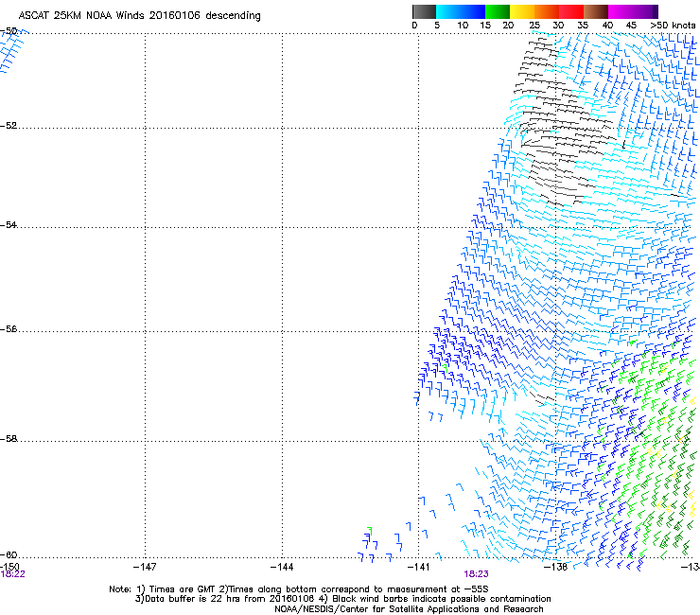Click the 'NOAA/NESDIS/Center for Satellite Applications and Research' credit
The image size is (700, 615).
pyautogui.click(x=409, y=609)
